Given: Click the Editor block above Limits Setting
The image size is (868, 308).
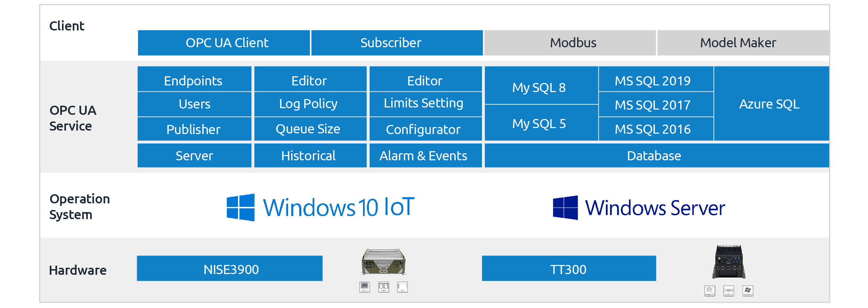Looking at the screenshot, I should [426, 79].
